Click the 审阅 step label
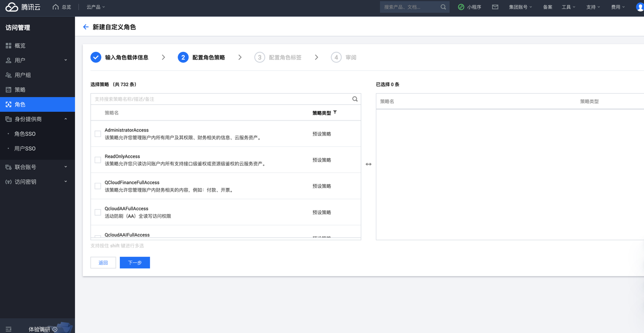 click(x=351, y=57)
